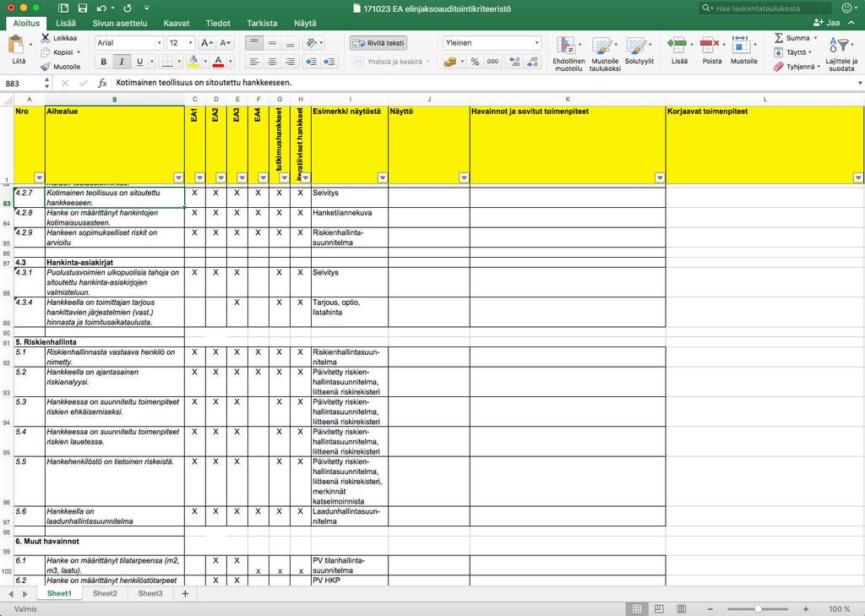Add a new sheet with the plus button

tap(185, 593)
